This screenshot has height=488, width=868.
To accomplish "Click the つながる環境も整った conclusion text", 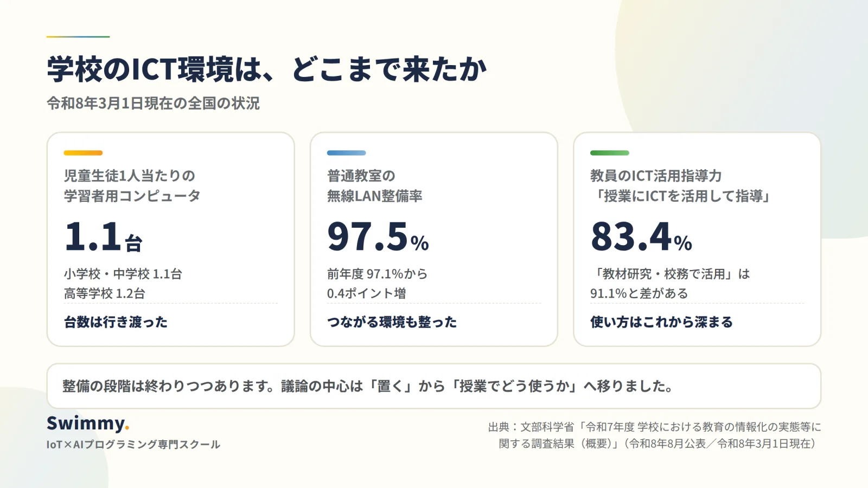I will click(392, 322).
